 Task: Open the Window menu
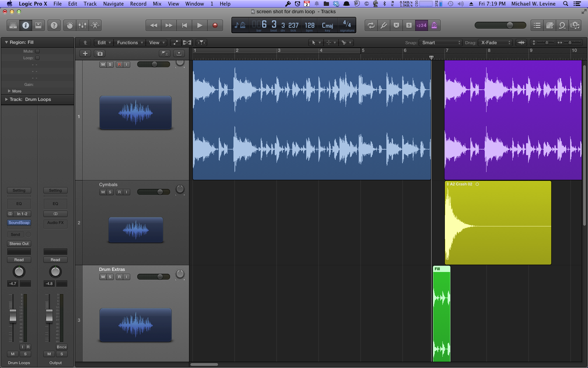(195, 4)
